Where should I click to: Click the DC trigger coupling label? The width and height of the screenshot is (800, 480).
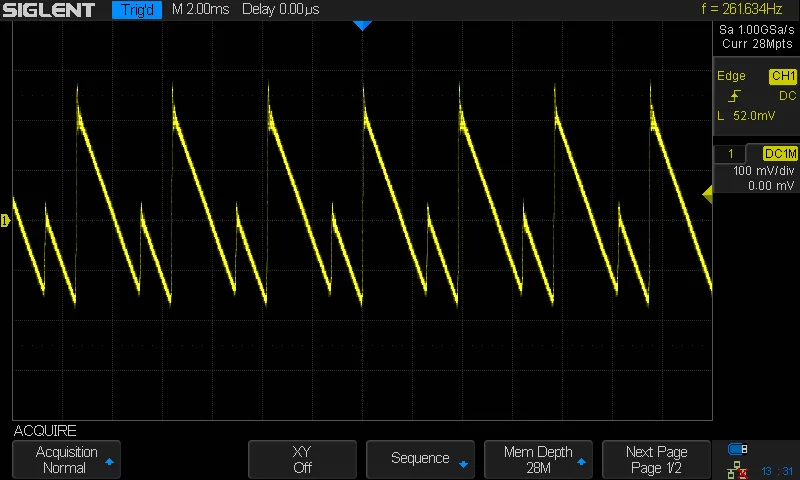(787, 96)
